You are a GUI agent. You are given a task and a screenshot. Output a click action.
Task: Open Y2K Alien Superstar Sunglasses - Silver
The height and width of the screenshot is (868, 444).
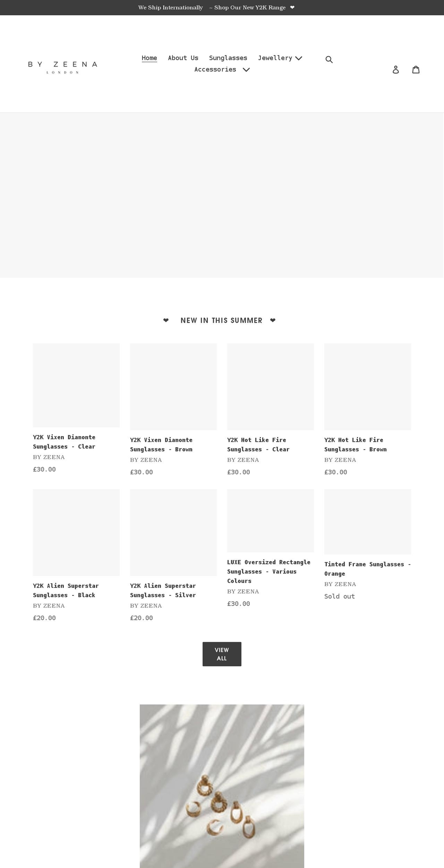(x=163, y=590)
